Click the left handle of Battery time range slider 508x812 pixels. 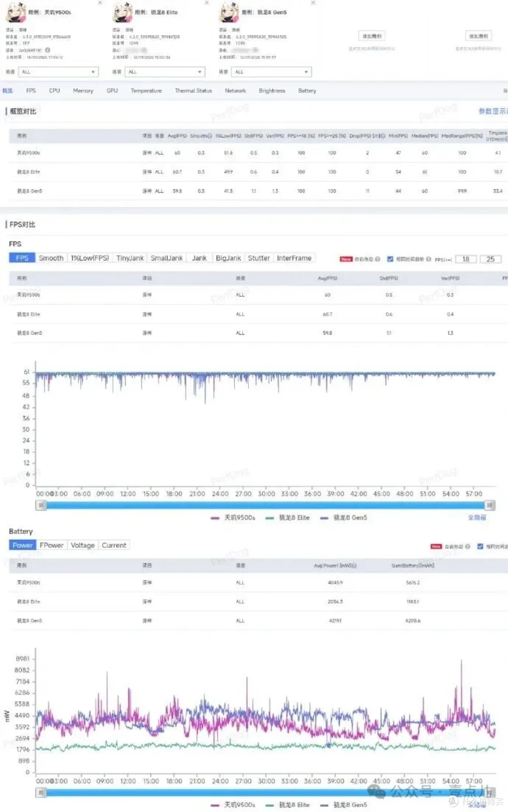point(41,793)
